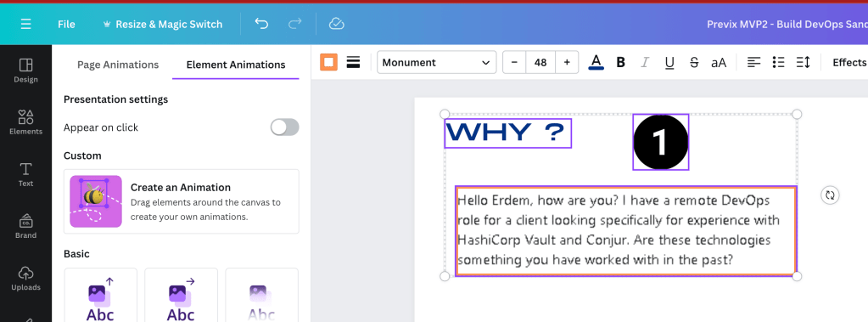
Task: Open the Text sidebar panel
Action: point(25,174)
